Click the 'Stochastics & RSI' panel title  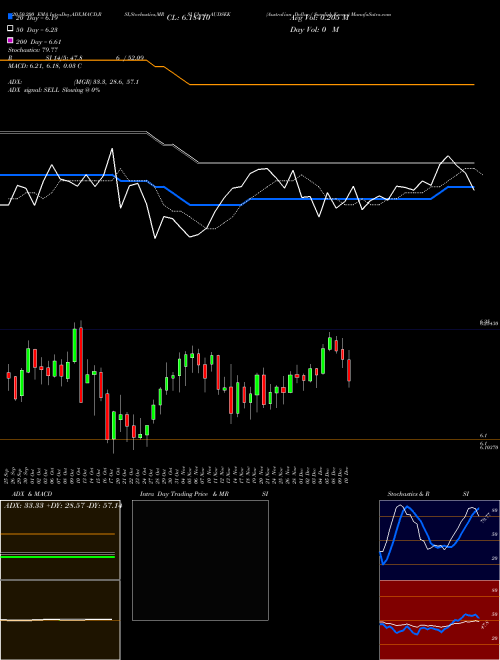pyautogui.click(x=428, y=494)
